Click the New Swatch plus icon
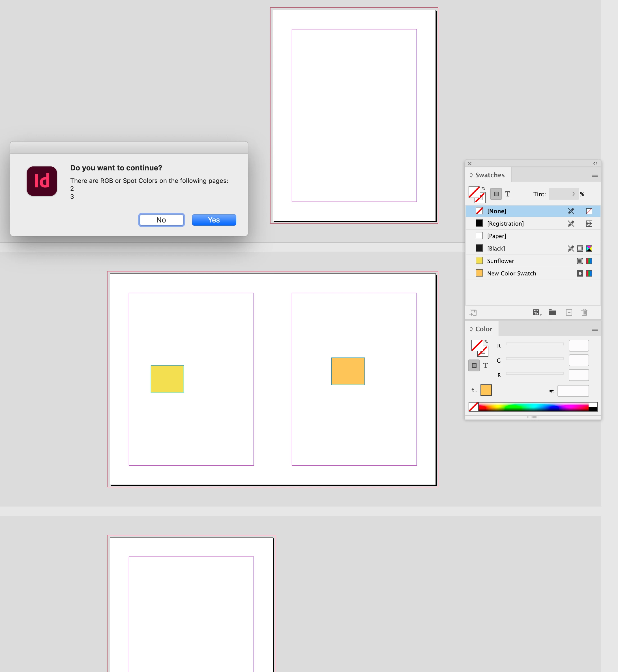Image resolution: width=618 pixels, height=672 pixels. [x=569, y=313]
